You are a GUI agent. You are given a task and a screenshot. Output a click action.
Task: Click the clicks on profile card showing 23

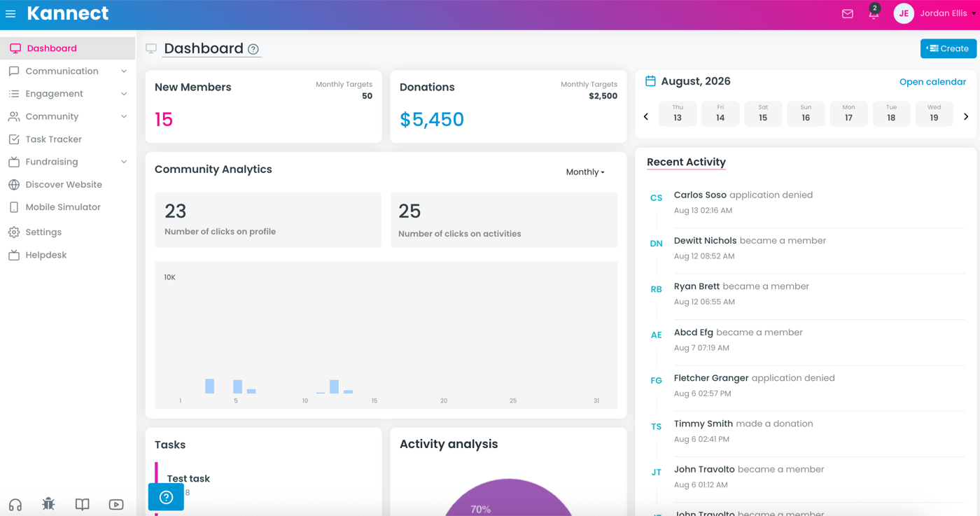268,220
